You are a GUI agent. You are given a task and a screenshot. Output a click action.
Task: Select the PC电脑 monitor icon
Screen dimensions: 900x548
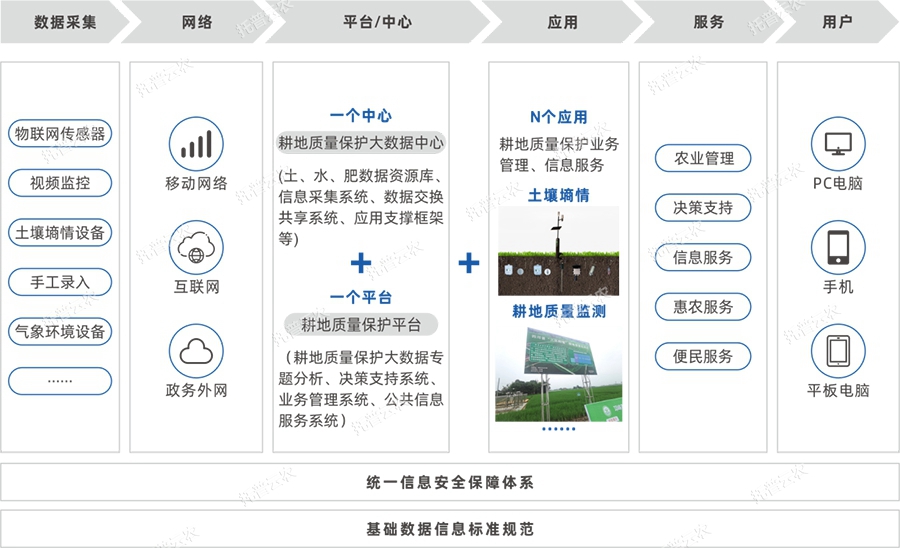[837, 145]
